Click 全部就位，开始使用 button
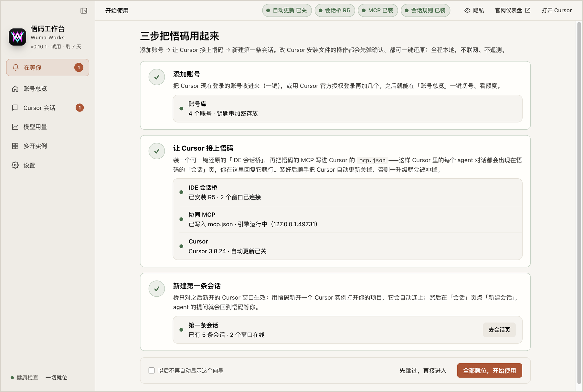This screenshot has width=583, height=392. 490,370
